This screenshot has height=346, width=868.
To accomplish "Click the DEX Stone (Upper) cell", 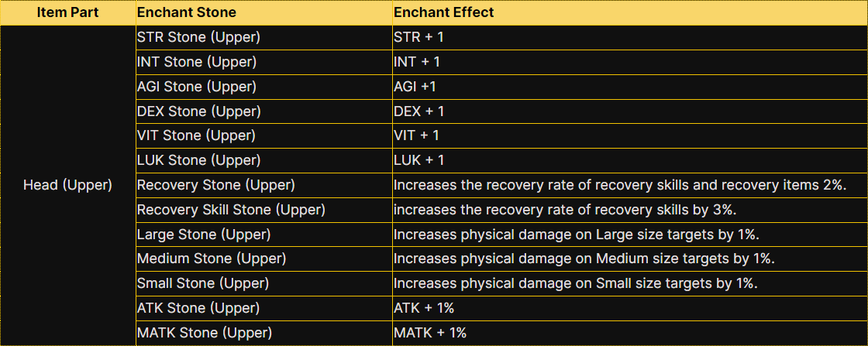I will click(198, 111).
